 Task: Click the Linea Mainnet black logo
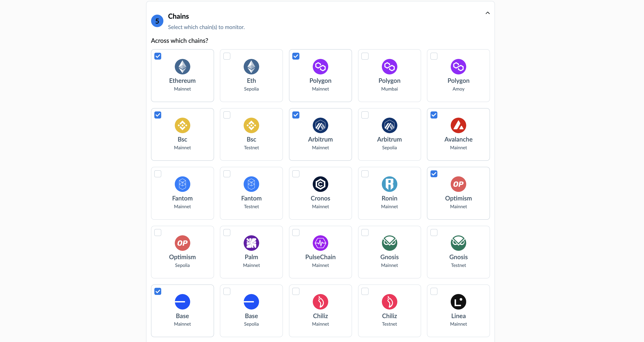(458, 302)
